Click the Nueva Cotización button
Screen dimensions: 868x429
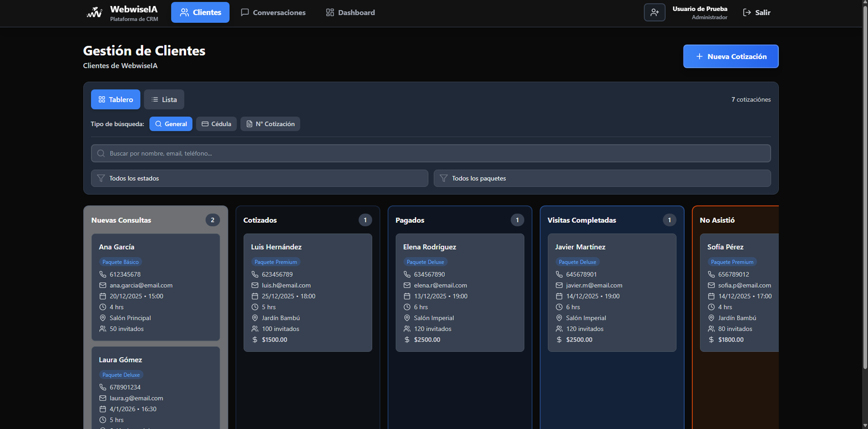pyautogui.click(x=731, y=56)
